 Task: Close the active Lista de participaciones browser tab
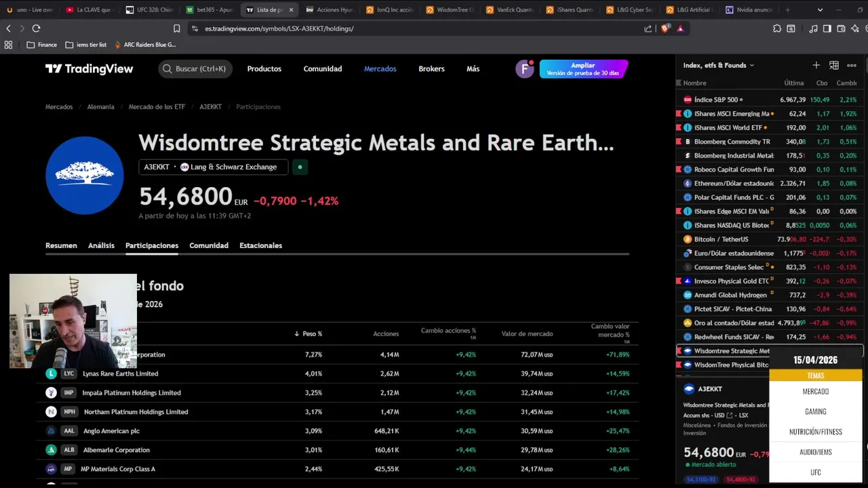pos(291,10)
